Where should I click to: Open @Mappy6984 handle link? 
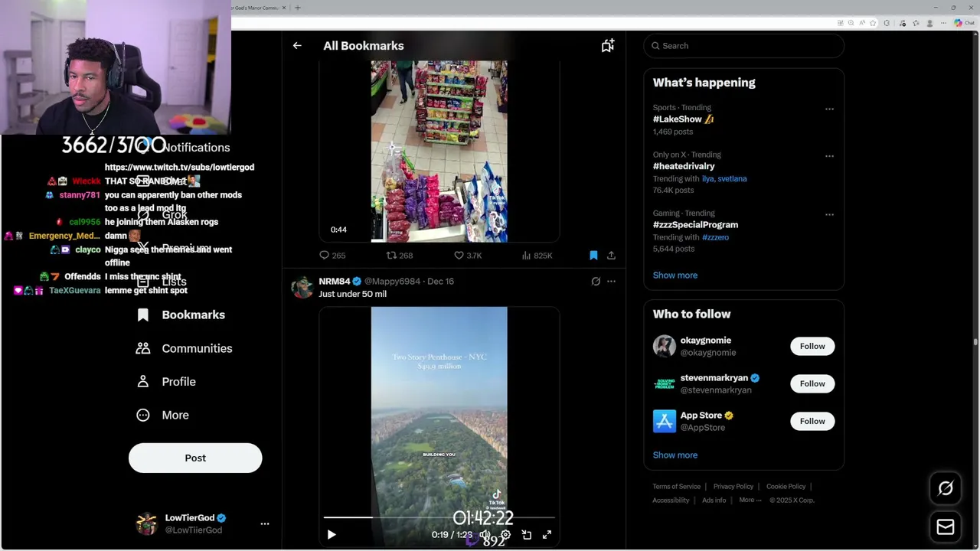coord(392,282)
